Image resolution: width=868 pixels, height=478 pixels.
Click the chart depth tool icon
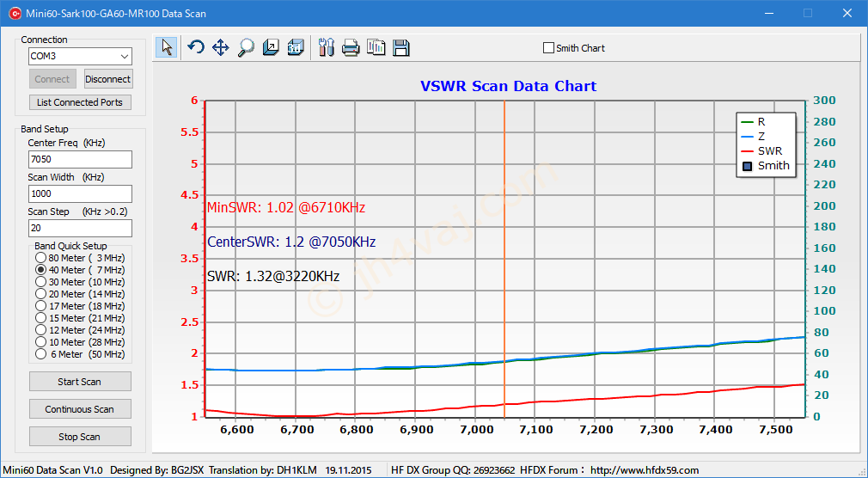click(271, 47)
